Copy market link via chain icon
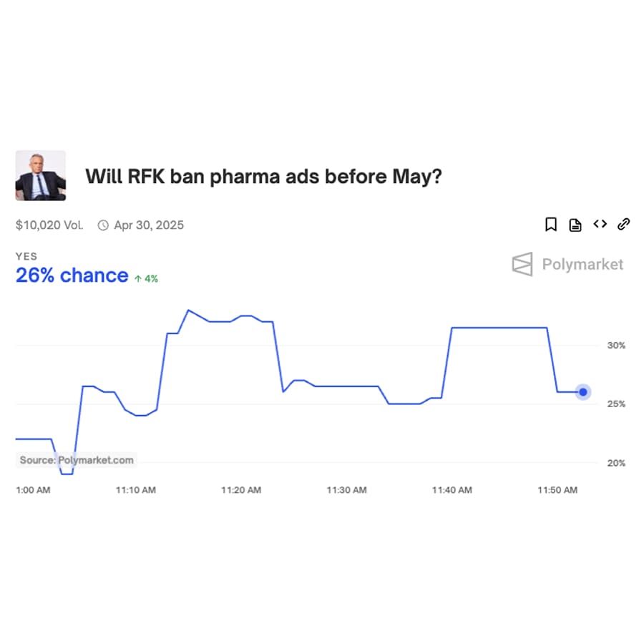 point(623,224)
